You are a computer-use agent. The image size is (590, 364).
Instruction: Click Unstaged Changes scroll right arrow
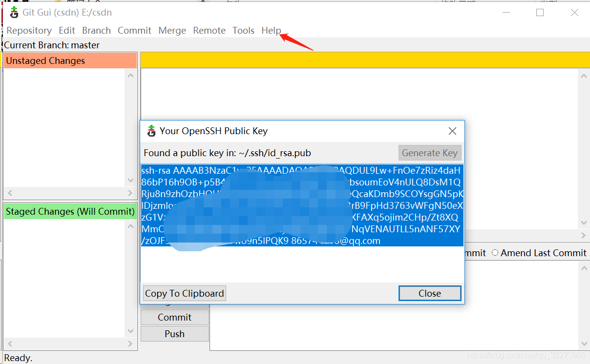coord(130,193)
